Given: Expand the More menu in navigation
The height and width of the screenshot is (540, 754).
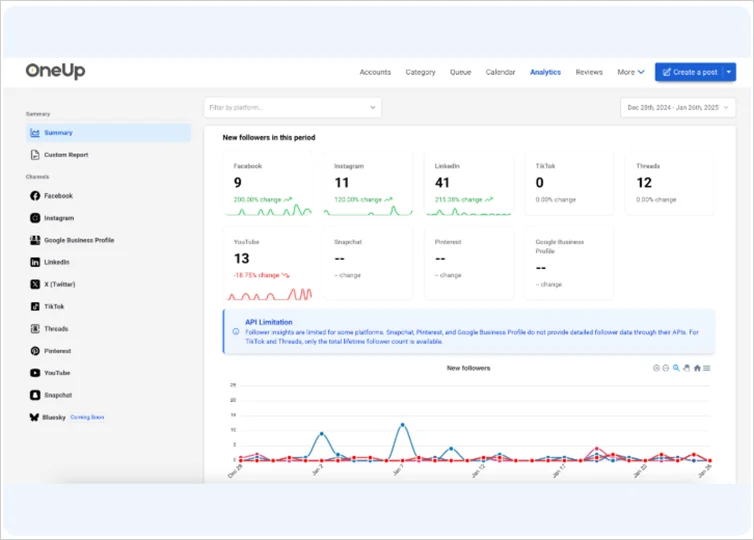Looking at the screenshot, I should point(630,72).
